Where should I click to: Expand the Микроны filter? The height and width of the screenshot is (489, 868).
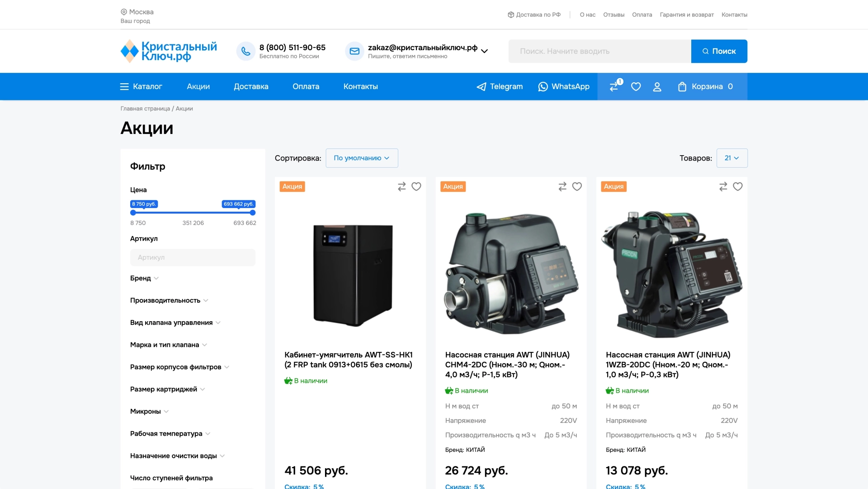(150, 411)
